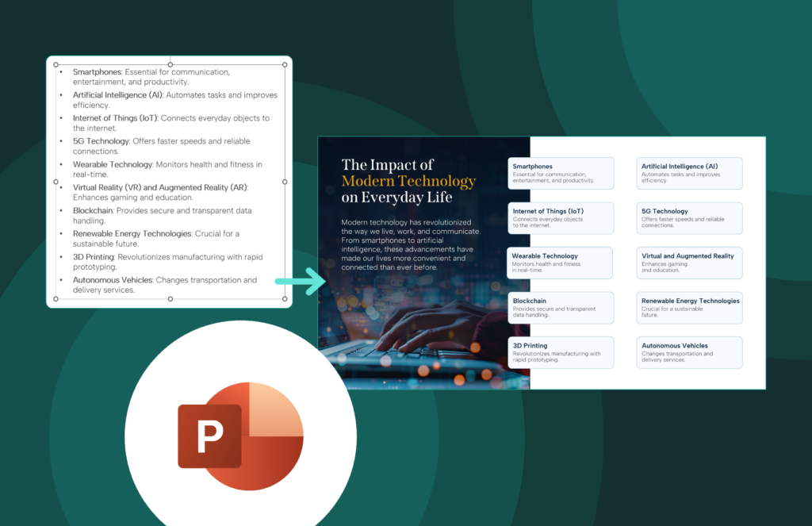Screen dimensions: 812x526
Task: Select the slide title Modern Technology
Action: 407,181
